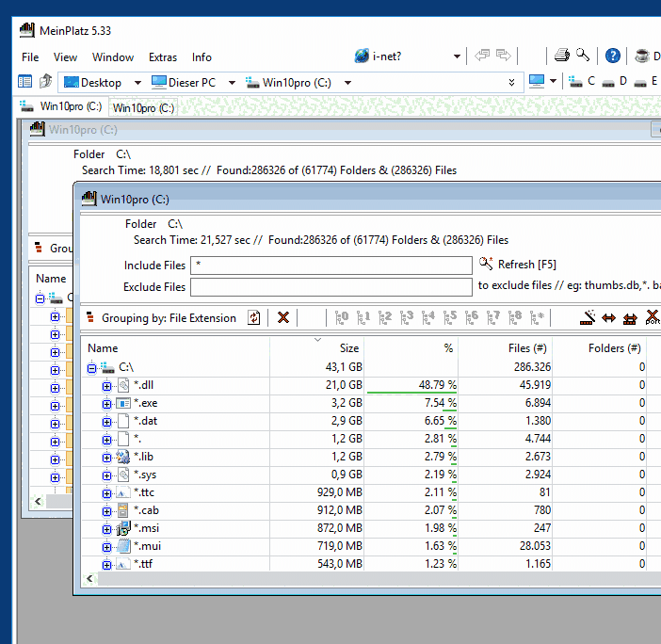Open the Dieser PC dropdown arrow
This screenshot has width=661, height=644.
tap(233, 83)
